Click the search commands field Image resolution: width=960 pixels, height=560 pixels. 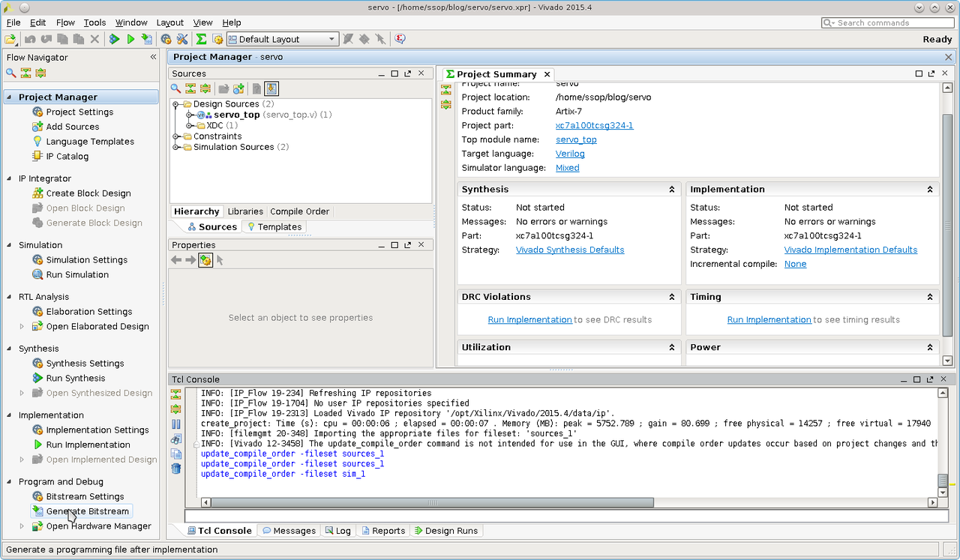pyautogui.click(x=886, y=22)
